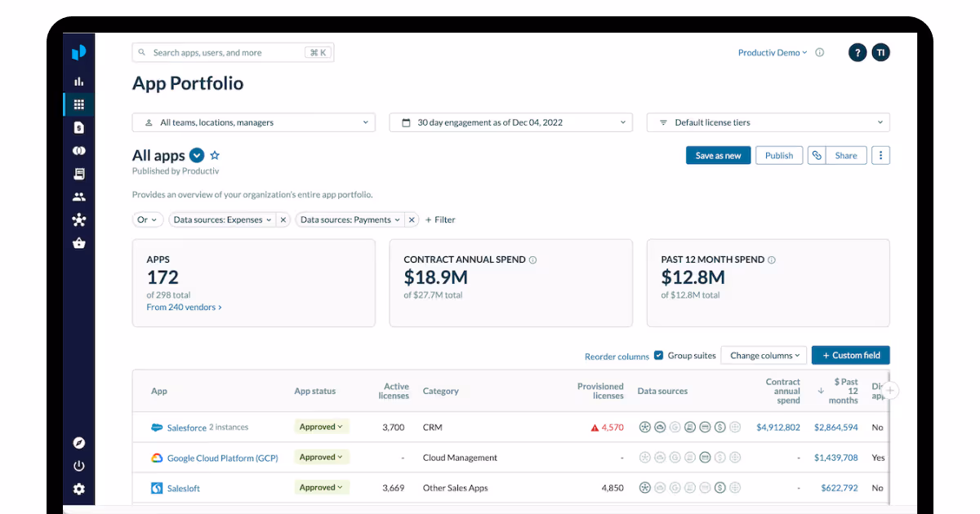Open the Google Cloud Platform (GCP) link
The height and width of the screenshot is (514, 980).
[223, 458]
